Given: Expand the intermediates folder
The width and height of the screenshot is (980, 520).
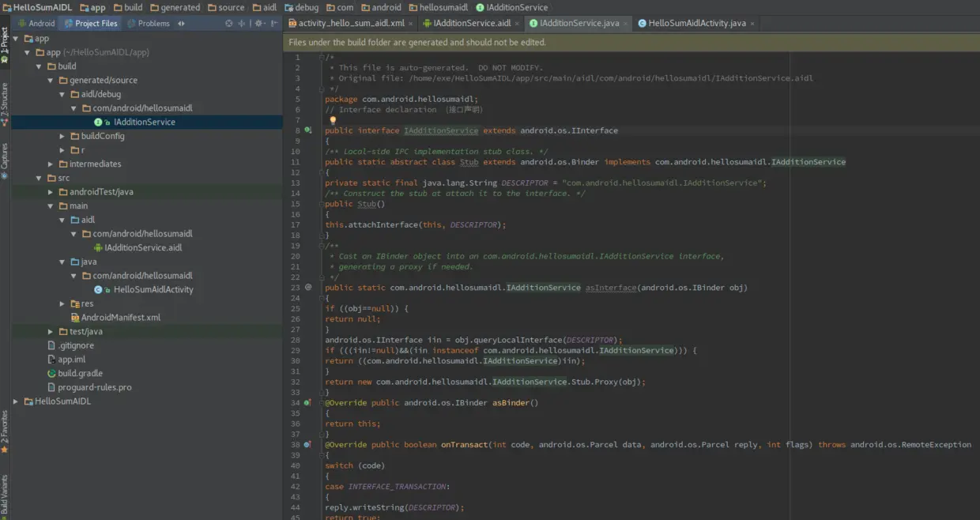Looking at the screenshot, I should pos(51,164).
